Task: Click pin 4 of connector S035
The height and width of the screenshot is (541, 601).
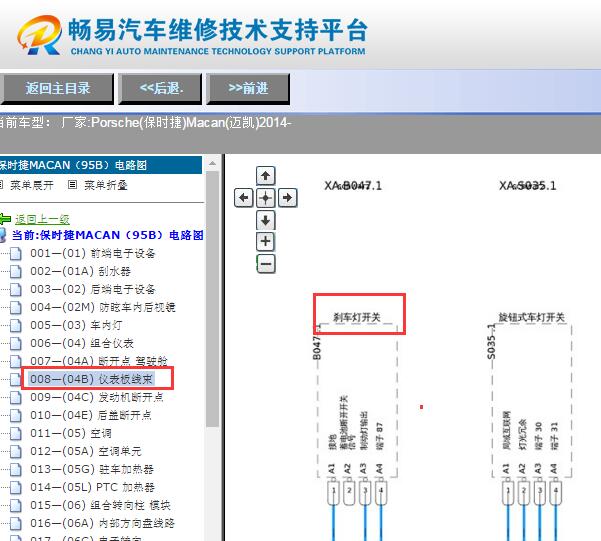Action: coord(556,493)
